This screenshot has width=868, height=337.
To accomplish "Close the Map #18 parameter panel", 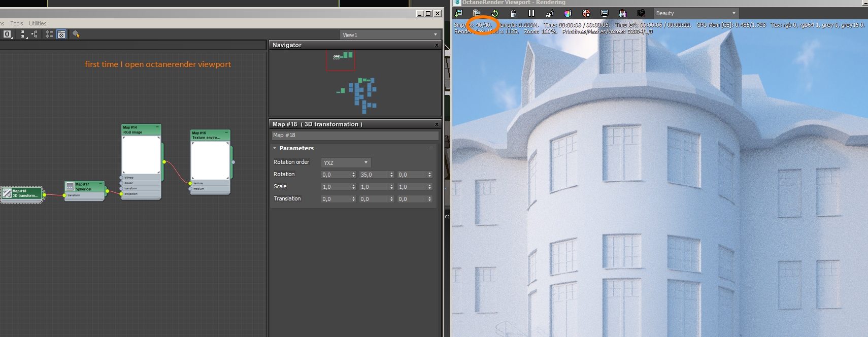I will pos(437,124).
